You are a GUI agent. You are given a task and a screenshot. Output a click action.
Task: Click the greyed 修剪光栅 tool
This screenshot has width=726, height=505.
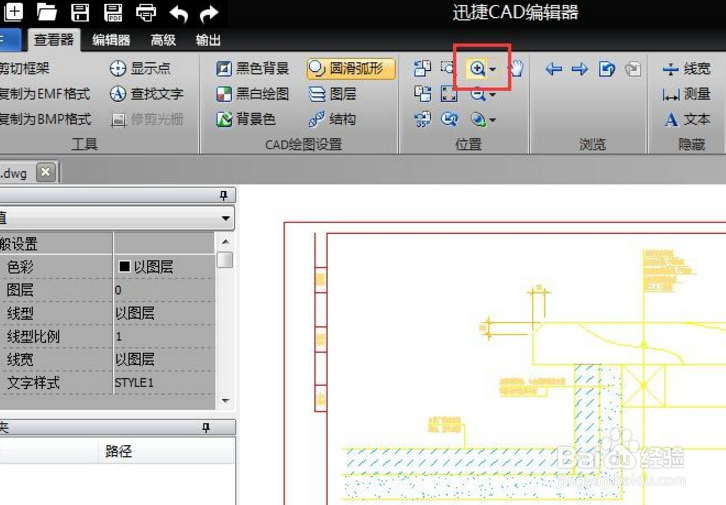tap(147, 119)
